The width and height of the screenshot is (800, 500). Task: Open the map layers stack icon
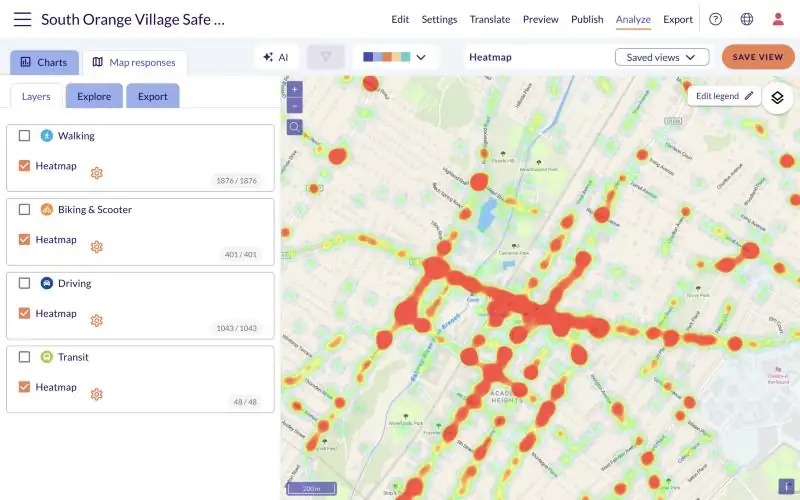[x=777, y=97]
